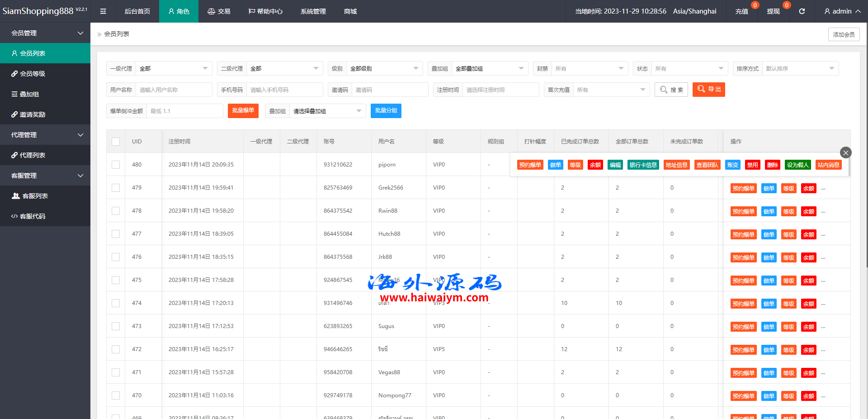Click the 用户名称 input field
The image size is (868, 419).
(174, 90)
